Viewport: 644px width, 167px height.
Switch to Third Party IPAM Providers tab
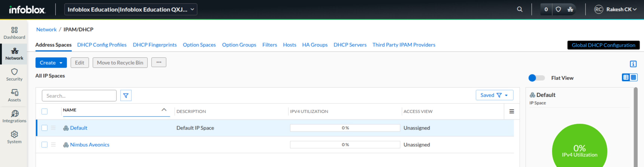tap(404, 45)
